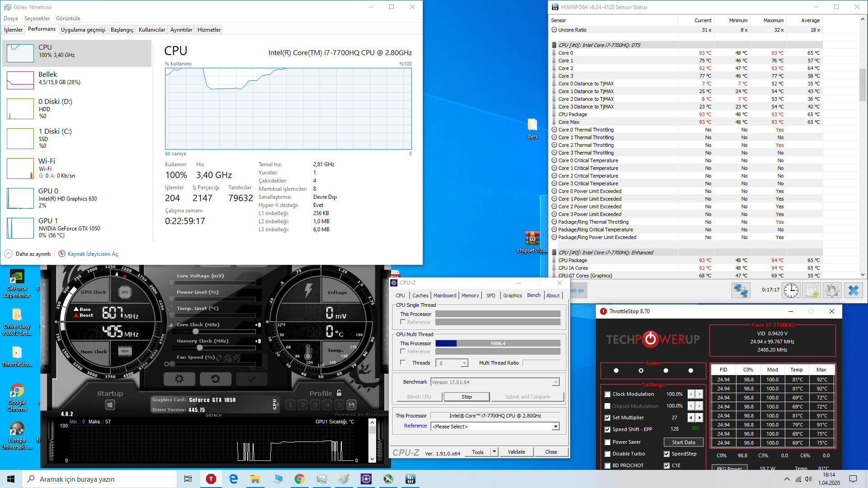Image resolution: width=868 pixels, height=488 pixels.
Task: Toggle Afterburner Windows startup icon
Action: [x=110, y=405]
